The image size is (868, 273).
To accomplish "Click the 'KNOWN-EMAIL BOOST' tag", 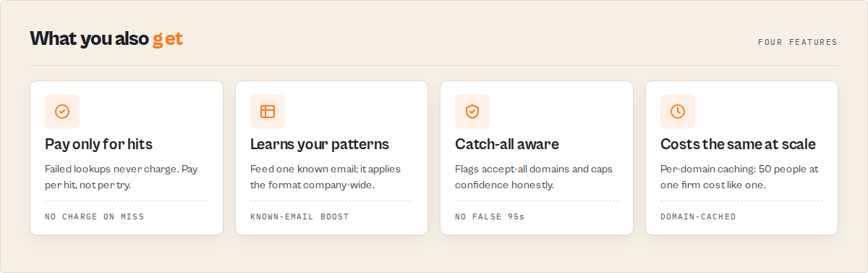I will point(299,217).
